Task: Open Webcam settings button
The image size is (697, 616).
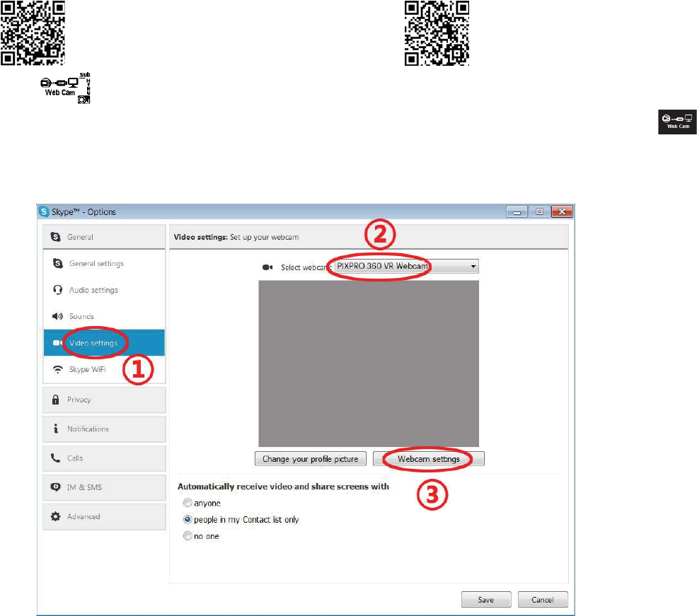Action: [429, 459]
